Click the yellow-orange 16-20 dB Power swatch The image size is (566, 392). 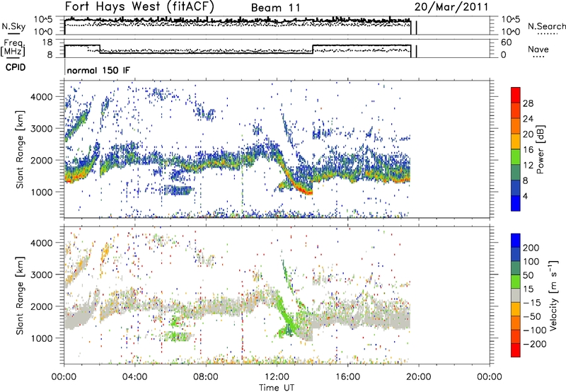click(516, 142)
